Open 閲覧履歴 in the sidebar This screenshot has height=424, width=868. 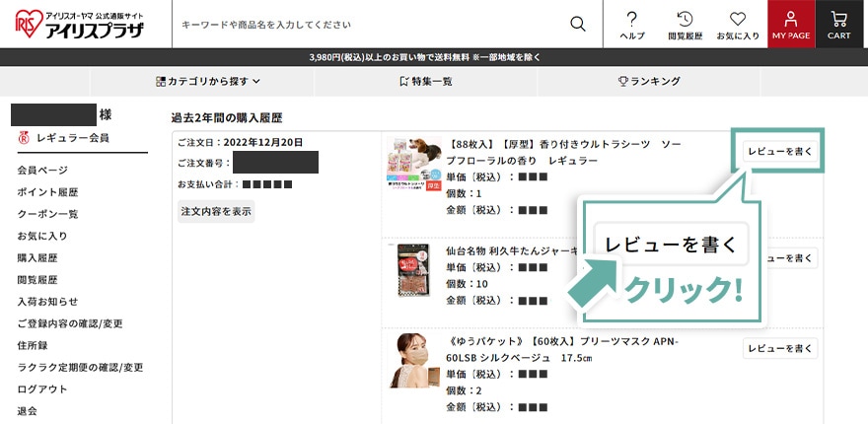37,279
